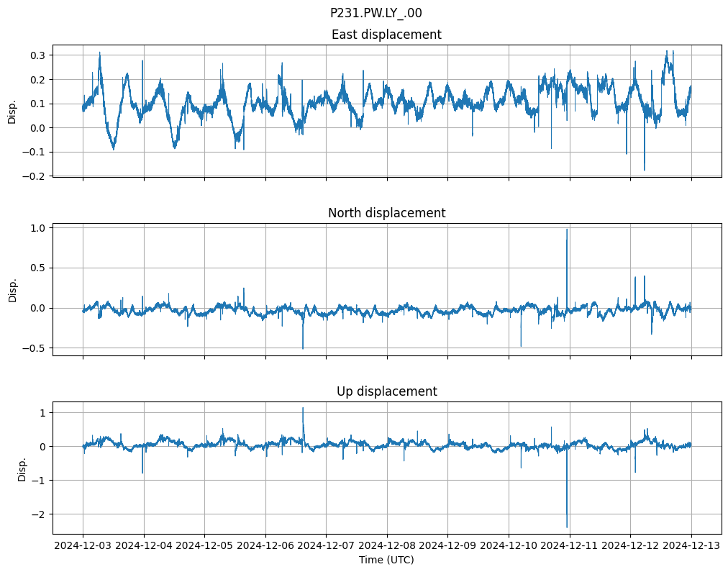Click the 1.0 tick on North y-axis
728x572 pixels.
[x=37, y=228]
